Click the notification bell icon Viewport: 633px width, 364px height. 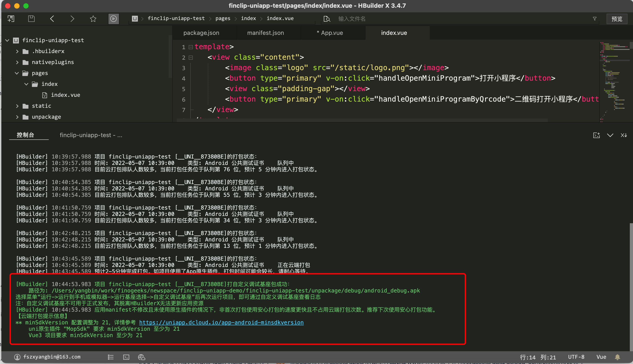coord(617,357)
